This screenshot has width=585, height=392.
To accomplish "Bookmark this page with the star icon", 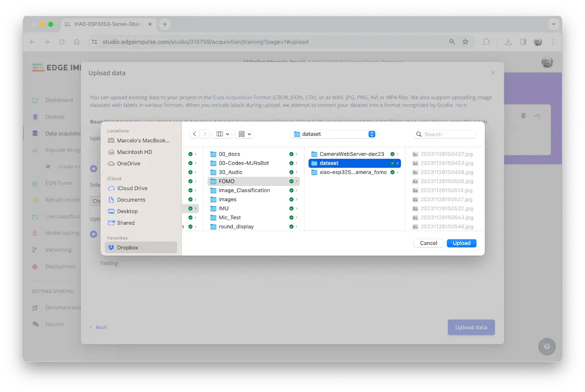I will coord(465,42).
